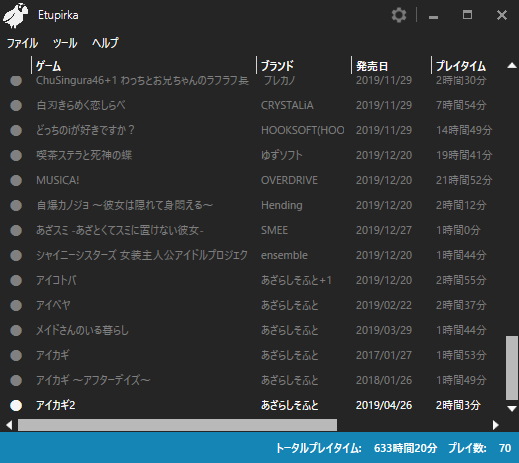Image resolution: width=519 pixels, height=463 pixels.
Task: Click the ゆずソフト brand cell
Action: [282, 155]
